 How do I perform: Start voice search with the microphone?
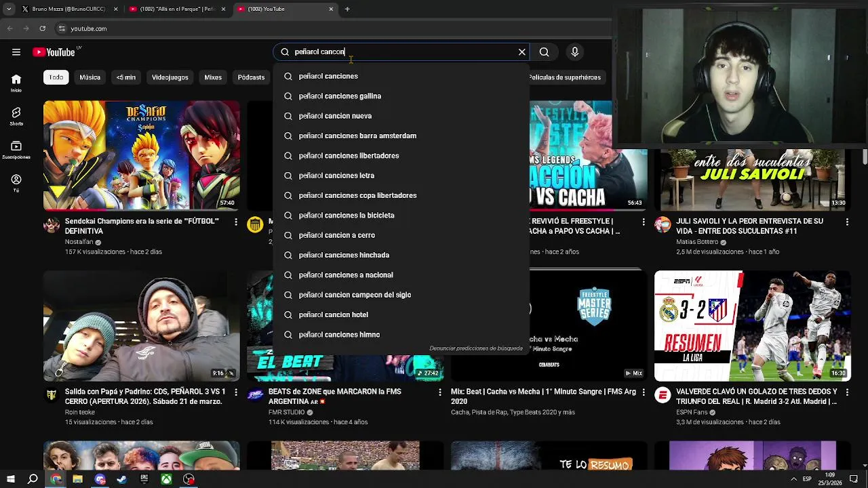pyautogui.click(x=575, y=52)
